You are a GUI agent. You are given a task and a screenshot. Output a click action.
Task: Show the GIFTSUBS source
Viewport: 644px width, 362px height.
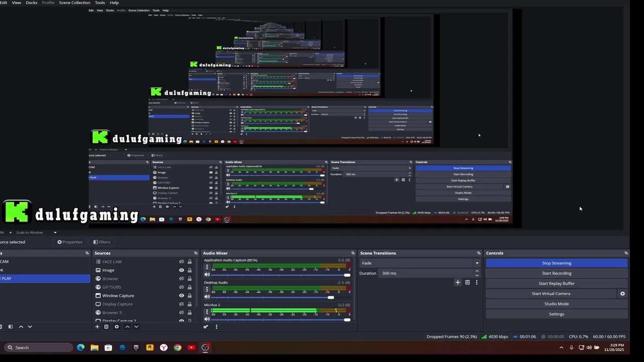182,287
